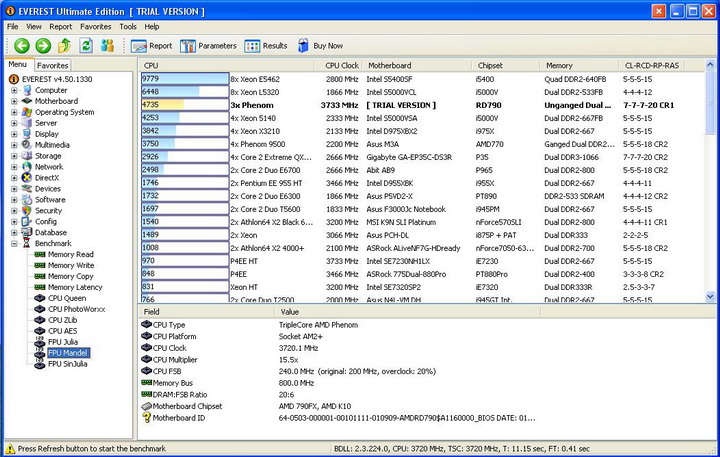This screenshot has width=720, height=457.
Task: Expand the Multimedia tree node
Action: pyautogui.click(x=14, y=145)
